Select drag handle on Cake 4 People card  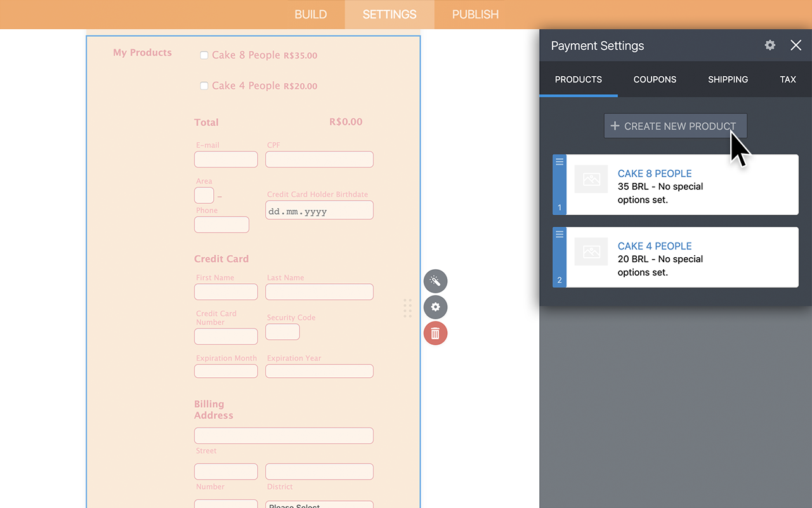pyautogui.click(x=559, y=234)
